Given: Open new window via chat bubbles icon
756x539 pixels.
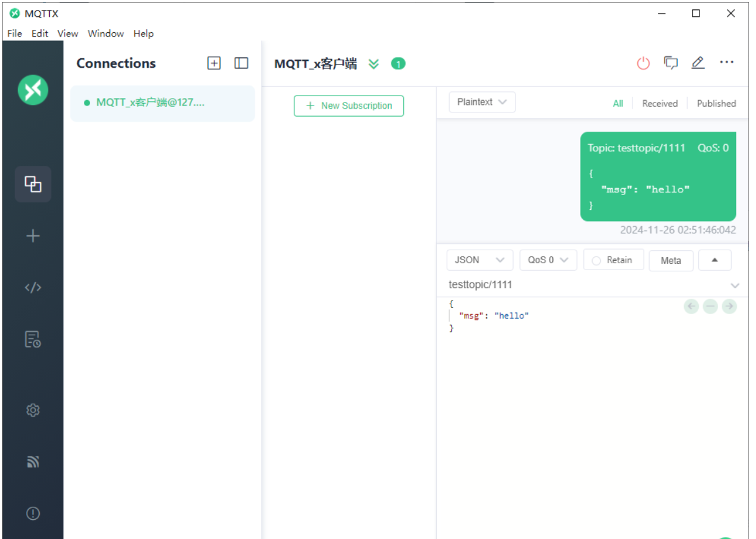Looking at the screenshot, I should point(670,63).
